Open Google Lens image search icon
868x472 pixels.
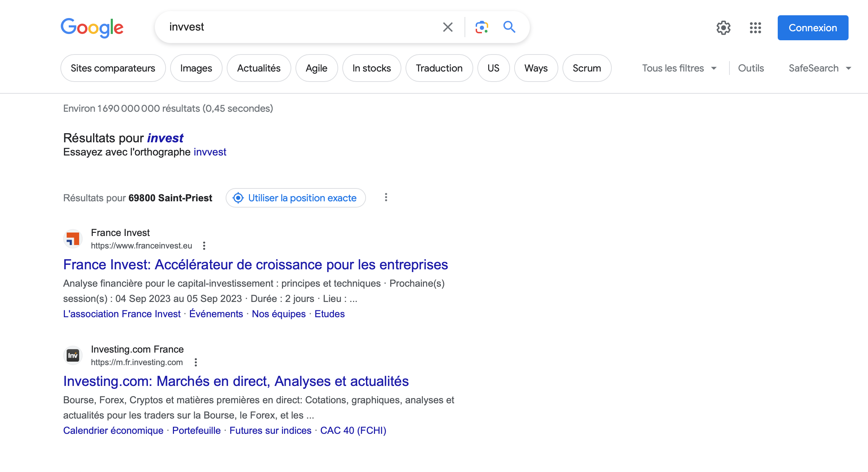click(482, 27)
